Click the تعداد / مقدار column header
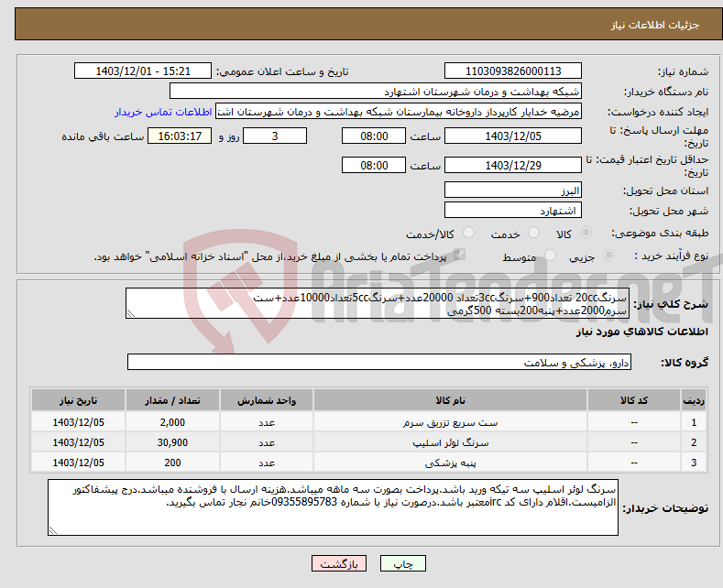The width and height of the screenshot is (723, 588). pos(172,400)
